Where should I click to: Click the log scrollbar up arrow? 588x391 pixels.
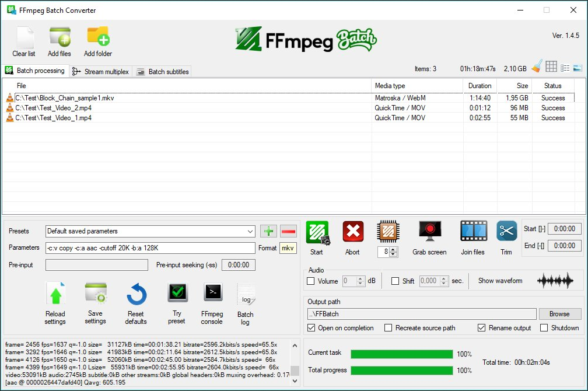point(295,345)
